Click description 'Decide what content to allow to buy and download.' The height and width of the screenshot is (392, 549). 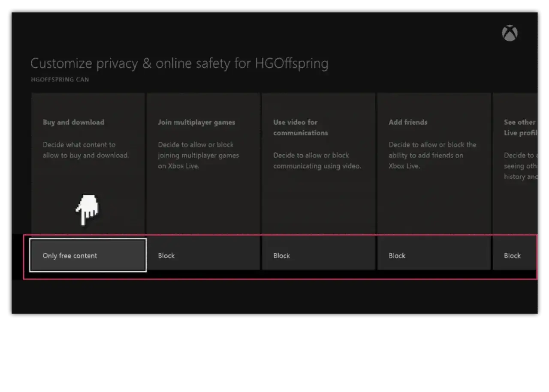coord(86,150)
